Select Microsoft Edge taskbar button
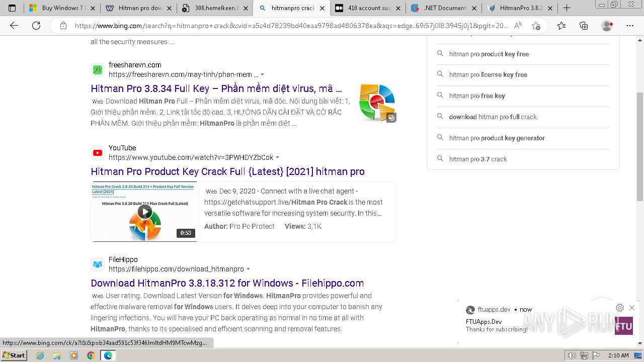 [108, 355]
